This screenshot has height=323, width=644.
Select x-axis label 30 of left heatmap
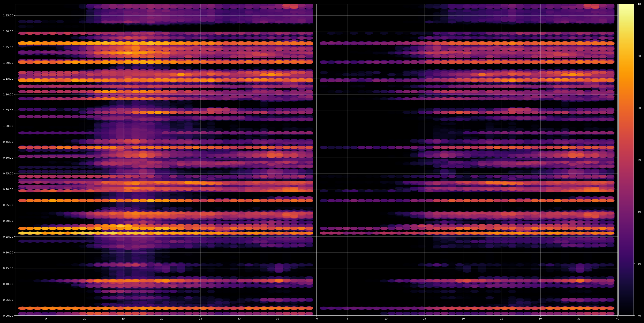click(239, 319)
